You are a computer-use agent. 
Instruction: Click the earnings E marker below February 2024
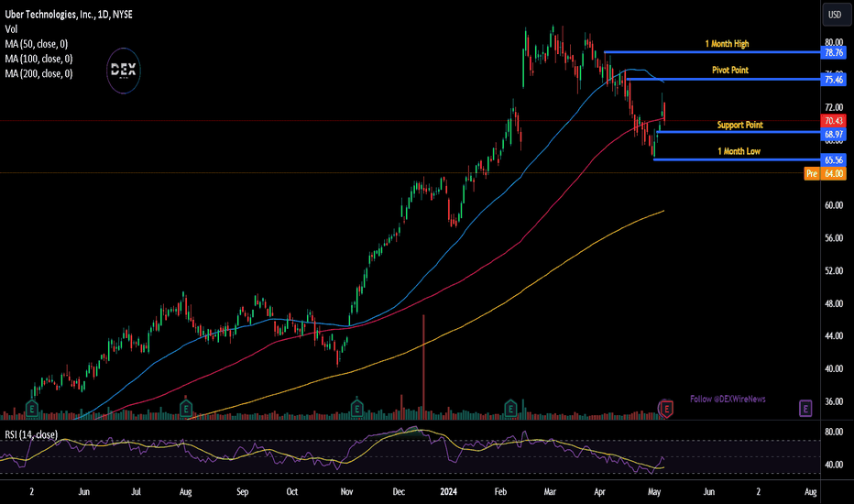pyautogui.click(x=510, y=408)
